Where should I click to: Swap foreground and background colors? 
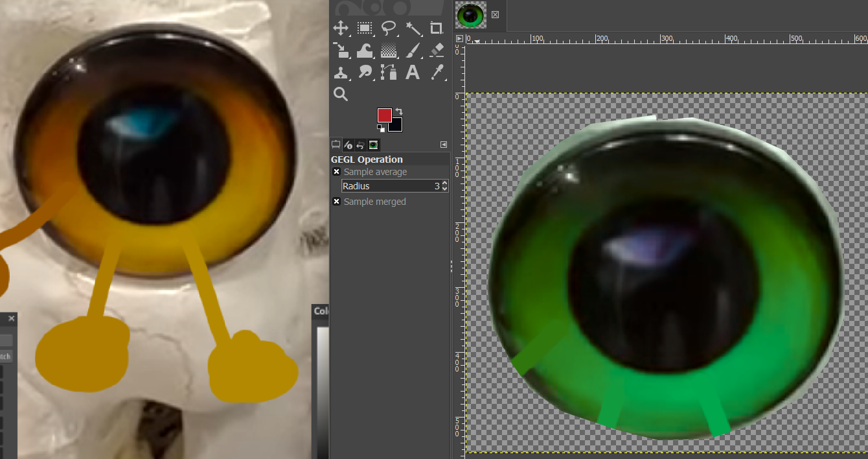point(399,112)
